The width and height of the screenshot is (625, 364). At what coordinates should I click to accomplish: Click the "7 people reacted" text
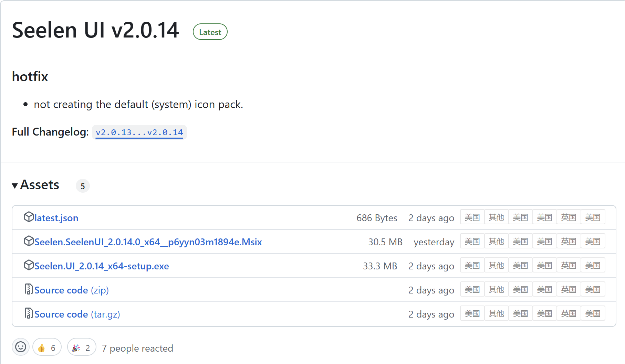coord(137,348)
